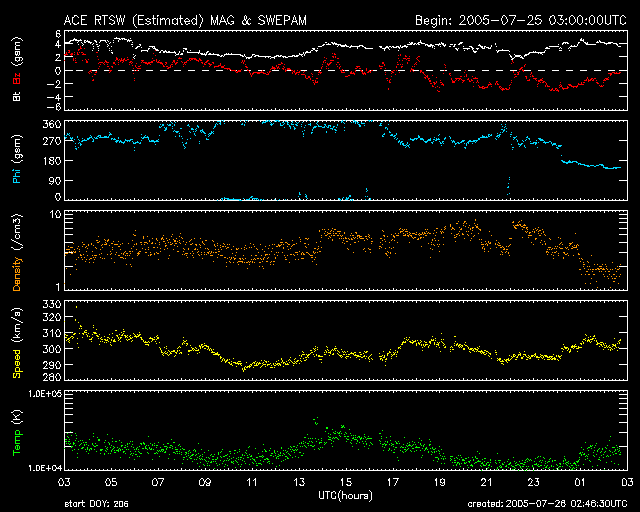Click the '23' hour label on the time axis
The height and width of the screenshot is (512, 640).
coord(533,483)
